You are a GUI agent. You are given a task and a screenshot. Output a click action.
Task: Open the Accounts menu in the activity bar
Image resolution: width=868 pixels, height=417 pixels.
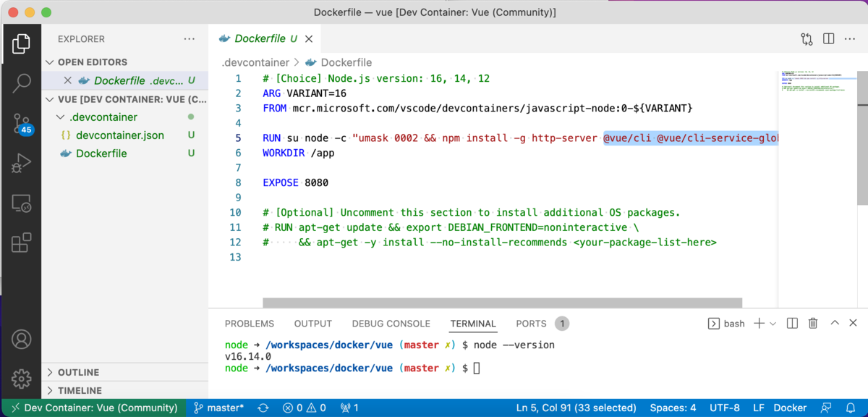(x=22, y=339)
